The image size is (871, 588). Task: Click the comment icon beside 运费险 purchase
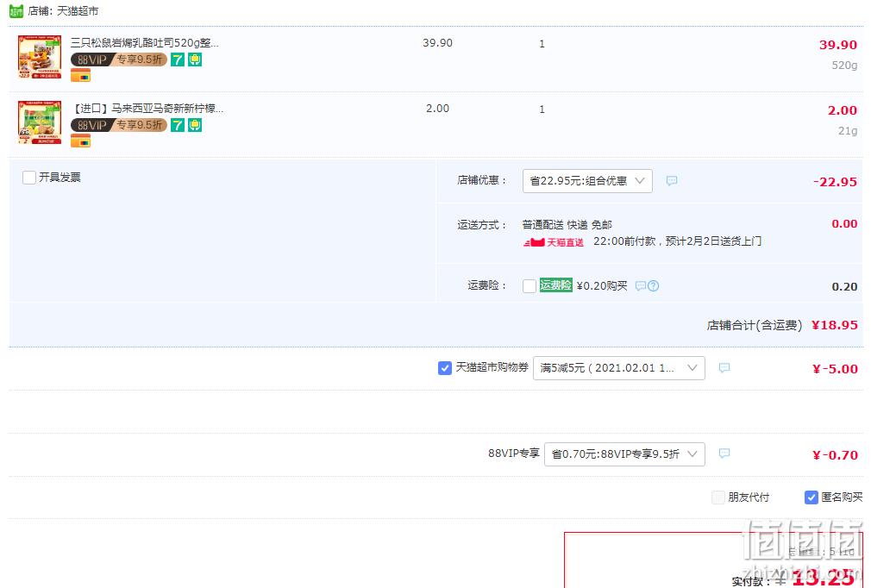click(x=641, y=286)
